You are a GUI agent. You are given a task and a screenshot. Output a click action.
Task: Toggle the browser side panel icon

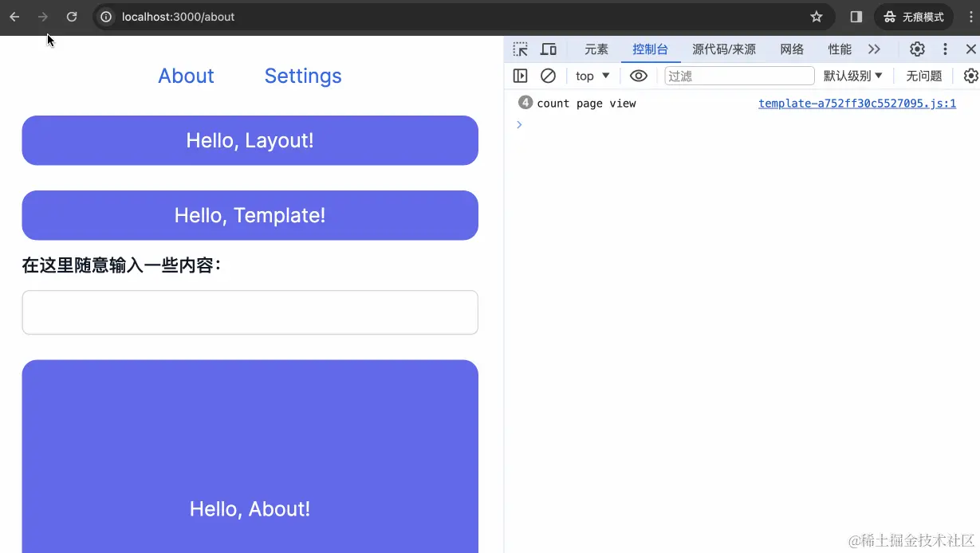point(856,17)
